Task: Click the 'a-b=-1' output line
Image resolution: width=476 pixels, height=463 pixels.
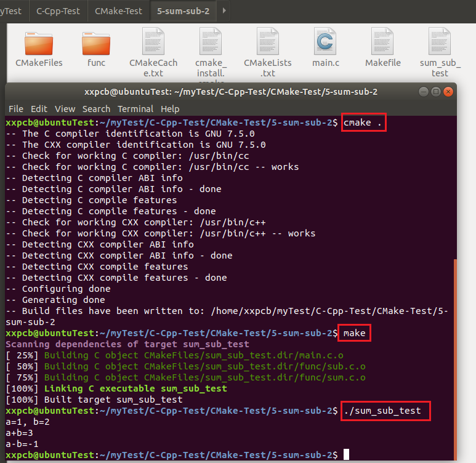Action: point(22,444)
